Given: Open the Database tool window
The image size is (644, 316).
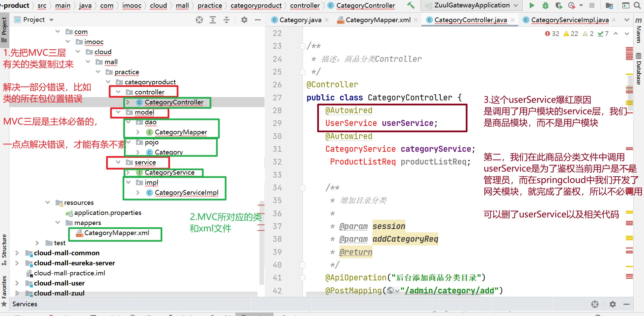Looking at the screenshot, I should click(639, 69).
